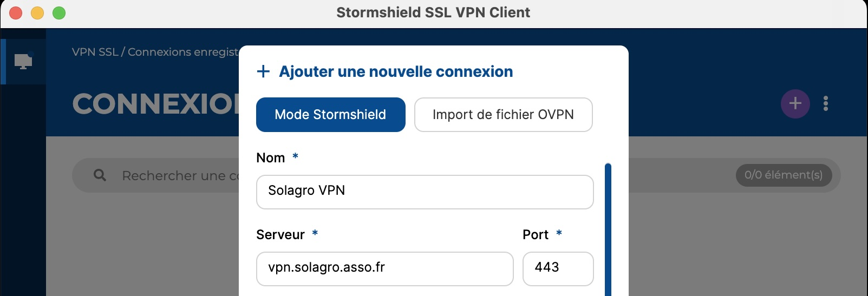Click the Serveur field with vpn.solagro.asso.fr

click(x=384, y=268)
